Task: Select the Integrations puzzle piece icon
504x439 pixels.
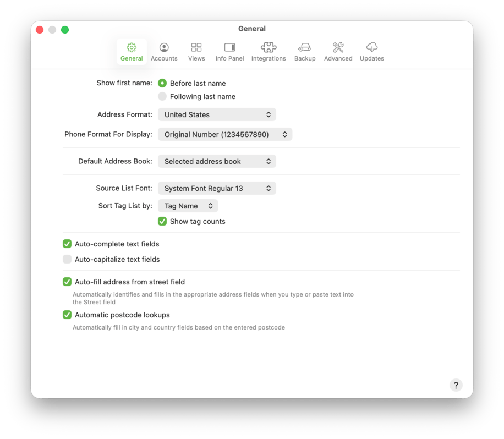Action: click(x=269, y=48)
